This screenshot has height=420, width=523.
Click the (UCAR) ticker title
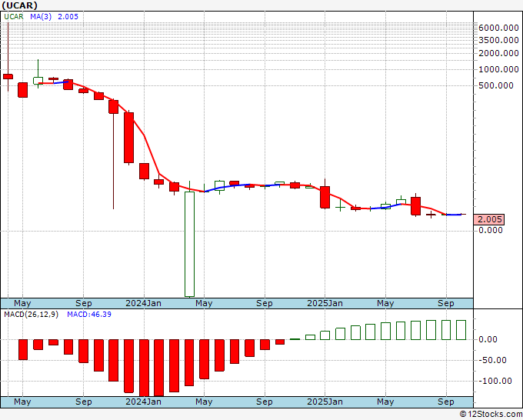tap(20, 5)
